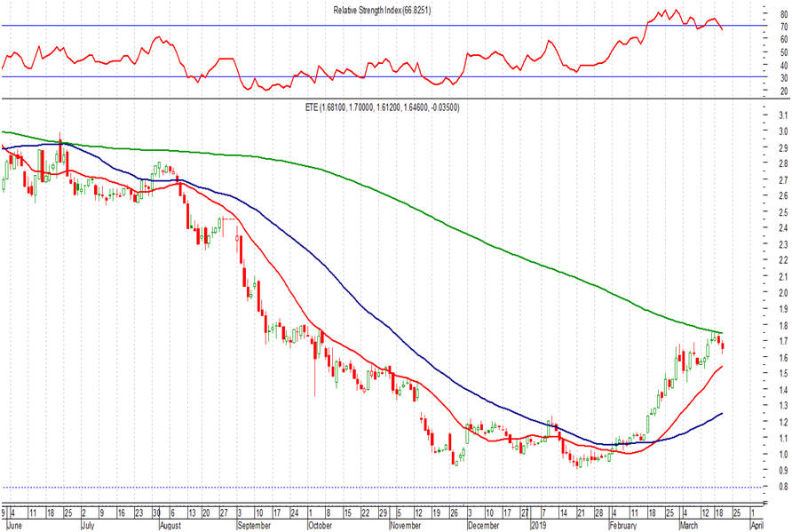
Task: Select the October month label
Action: click(x=321, y=526)
